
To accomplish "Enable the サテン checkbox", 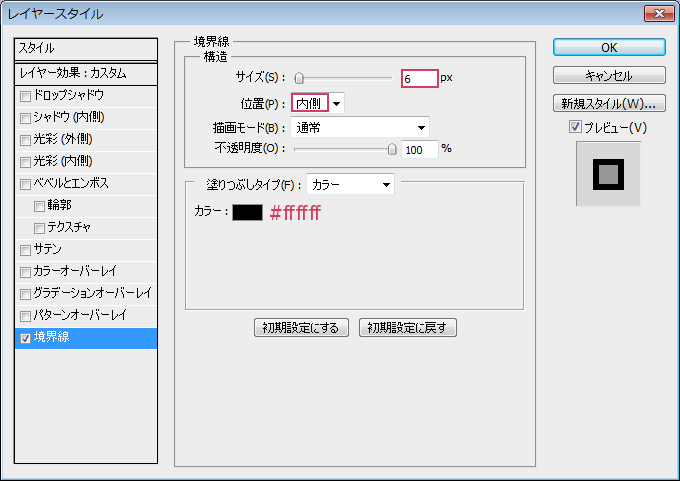I will (x=26, y=250).
